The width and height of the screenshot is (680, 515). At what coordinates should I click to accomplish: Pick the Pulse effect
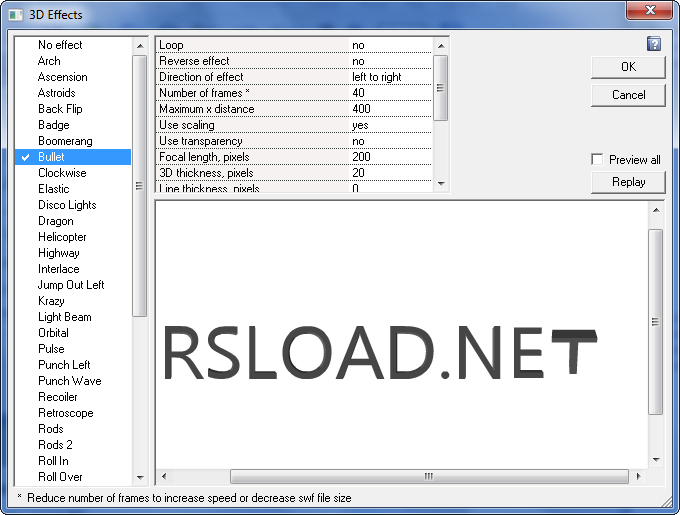click(73, 349)
